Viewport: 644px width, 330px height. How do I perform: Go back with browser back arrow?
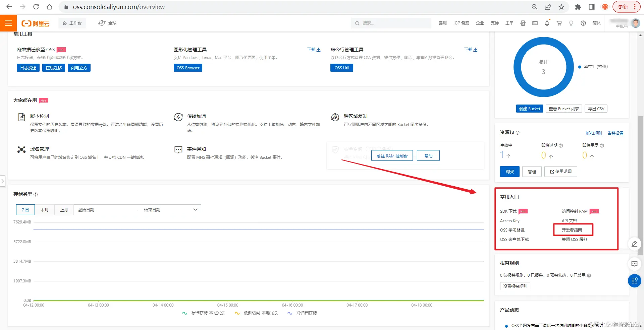9,7
